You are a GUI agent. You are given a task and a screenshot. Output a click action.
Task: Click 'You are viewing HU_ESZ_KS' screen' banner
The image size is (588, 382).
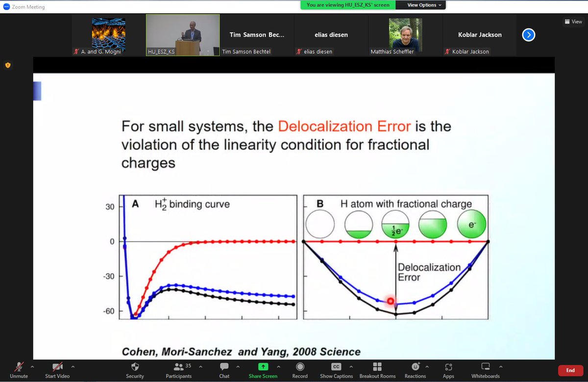tap(348, 5)
